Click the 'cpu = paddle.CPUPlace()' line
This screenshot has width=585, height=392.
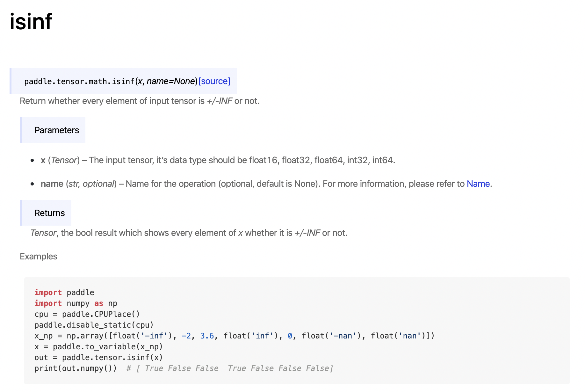pyautogui.click(x=87, y=314)
